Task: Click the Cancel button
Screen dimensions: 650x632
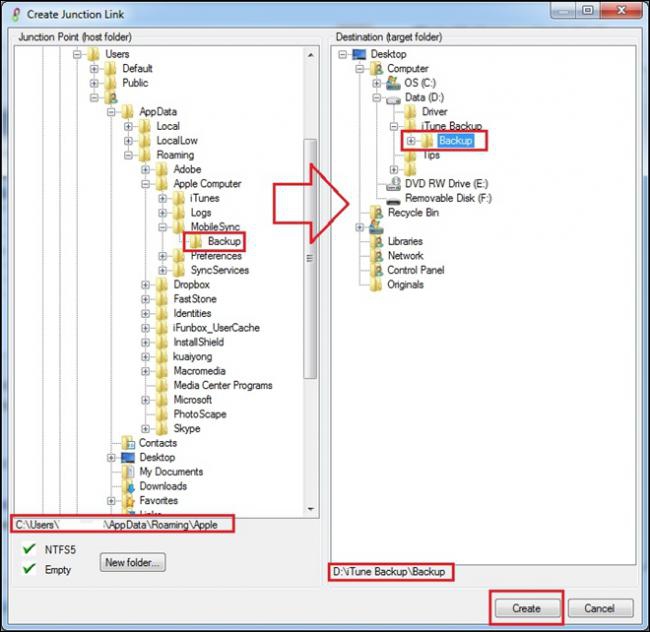Action: pos(600,608)
